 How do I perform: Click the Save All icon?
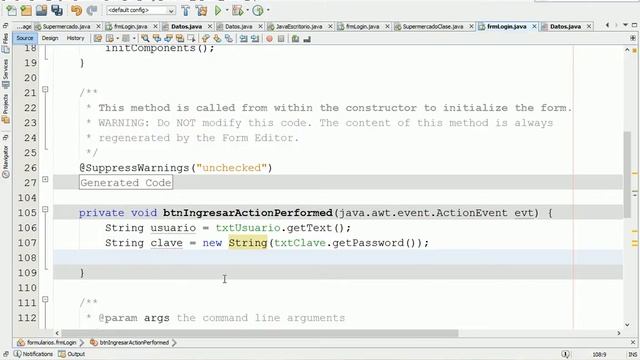57,10
